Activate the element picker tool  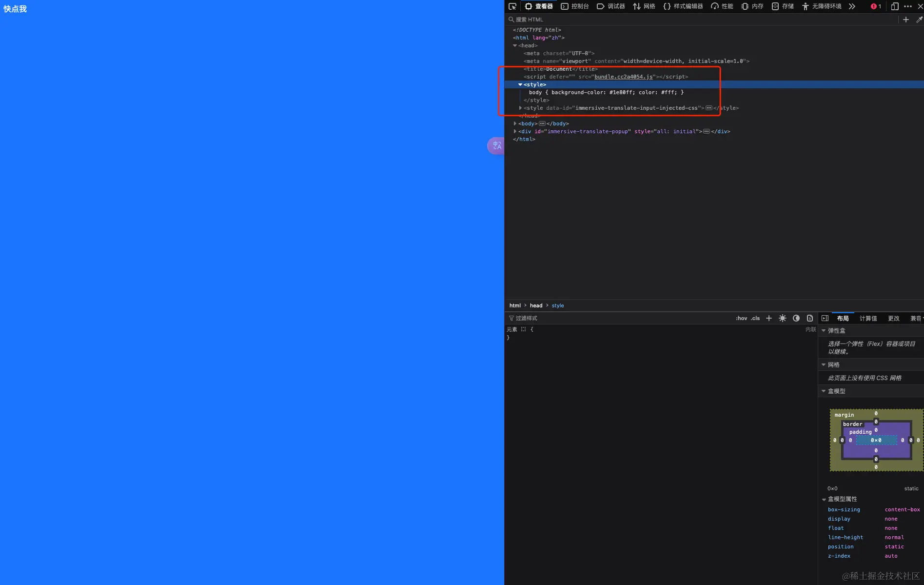click(512, 6)
